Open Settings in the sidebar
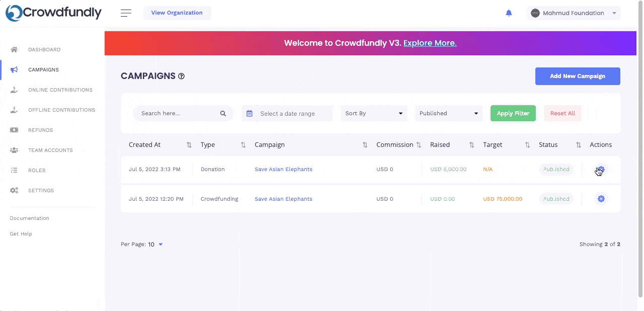 click(x=41, y=190)
